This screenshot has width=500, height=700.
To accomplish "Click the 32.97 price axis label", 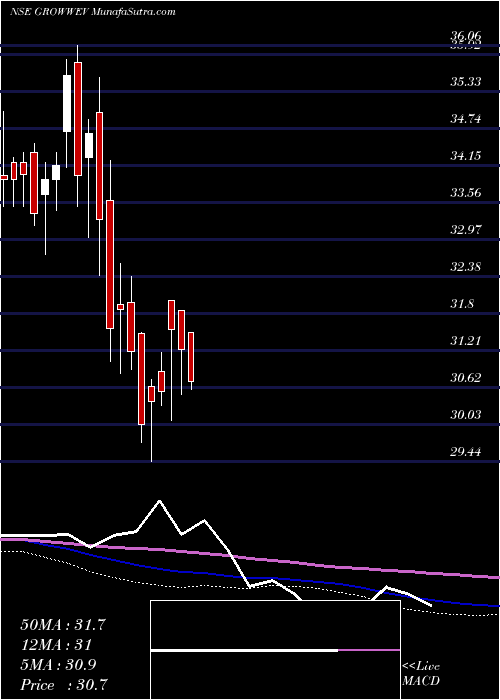I will (x=466, y=230).
